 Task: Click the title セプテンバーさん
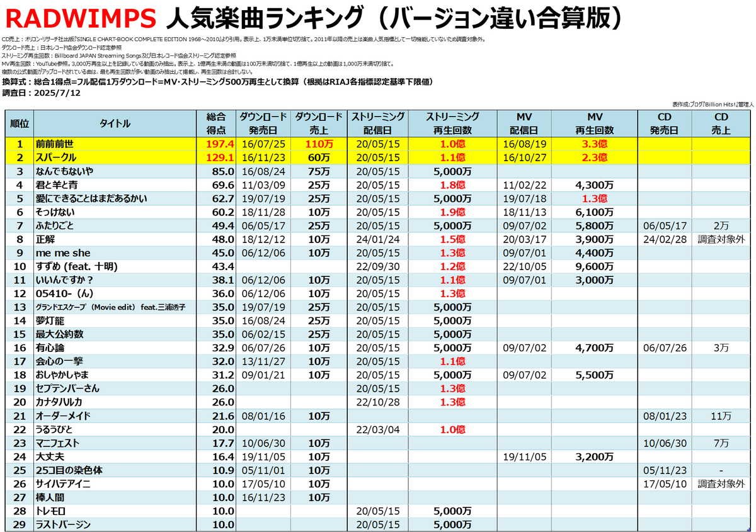69,388
